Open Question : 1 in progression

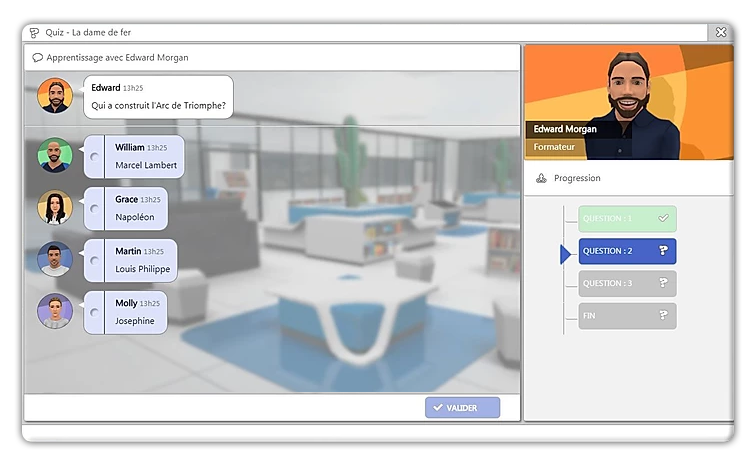tap(627, 218)
